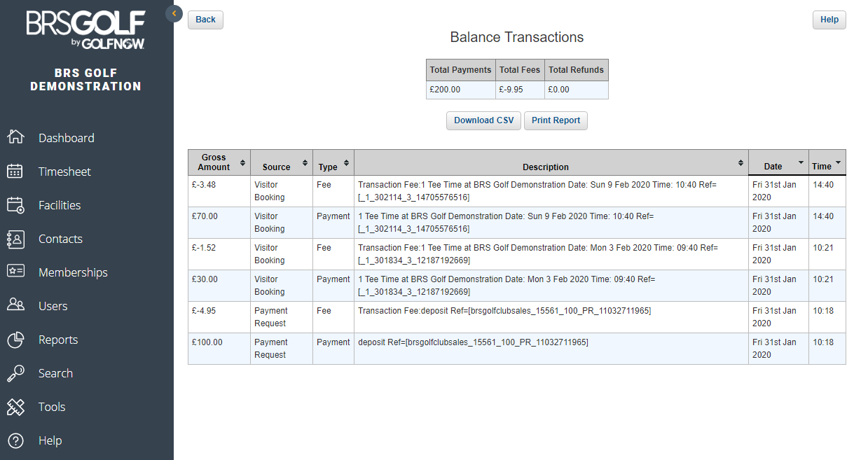The image size is (868, 460).
Task: Click the Payment type in the £30.00 row
Action: [x=333, y=279]
